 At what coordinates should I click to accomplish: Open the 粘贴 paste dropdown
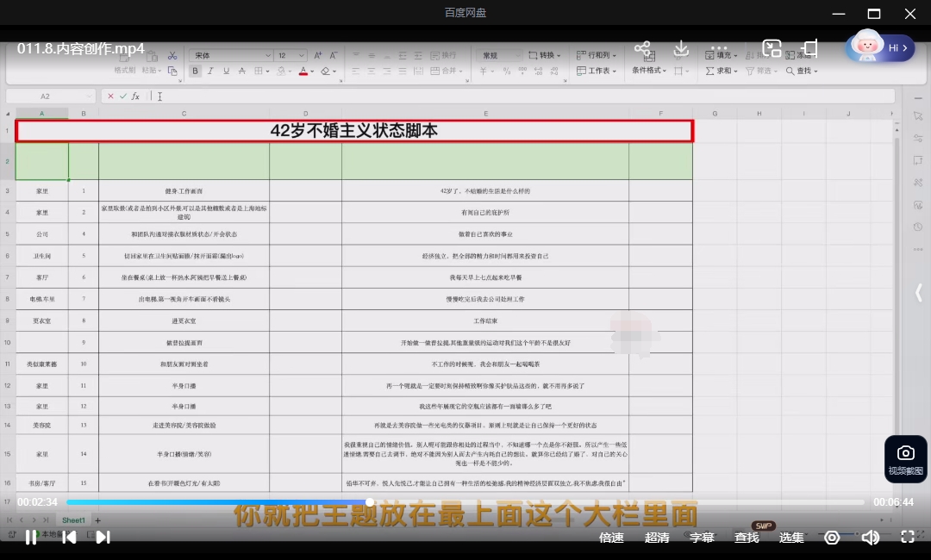152,70
